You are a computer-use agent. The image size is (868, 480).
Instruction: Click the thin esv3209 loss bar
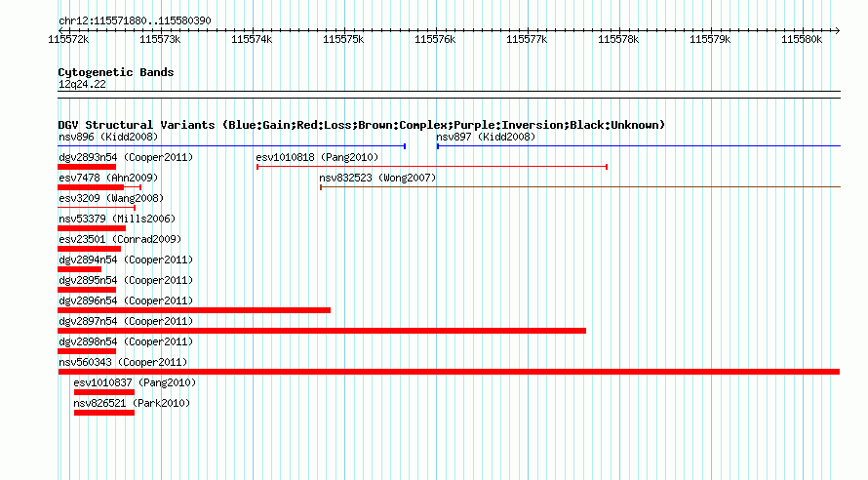(97, 208)
